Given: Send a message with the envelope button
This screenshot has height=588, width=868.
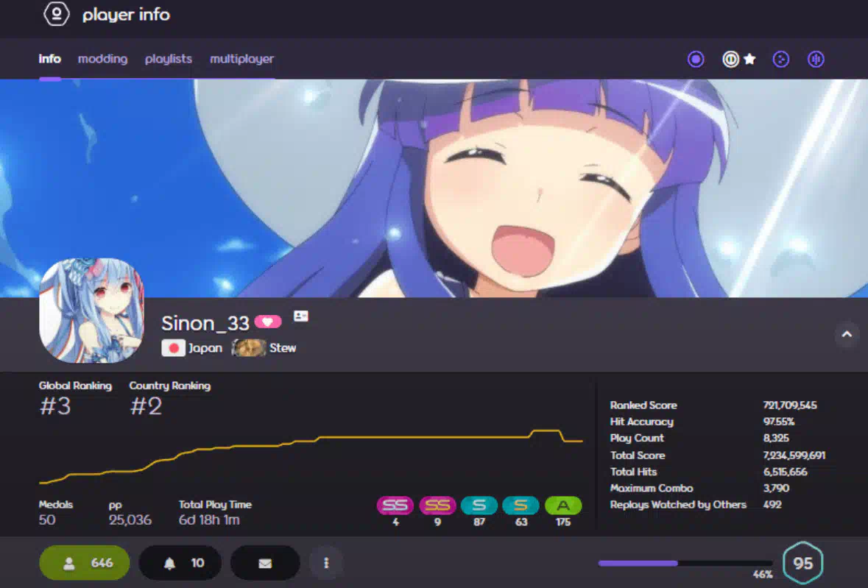Looking at the screenshot, I should [265, 563].
